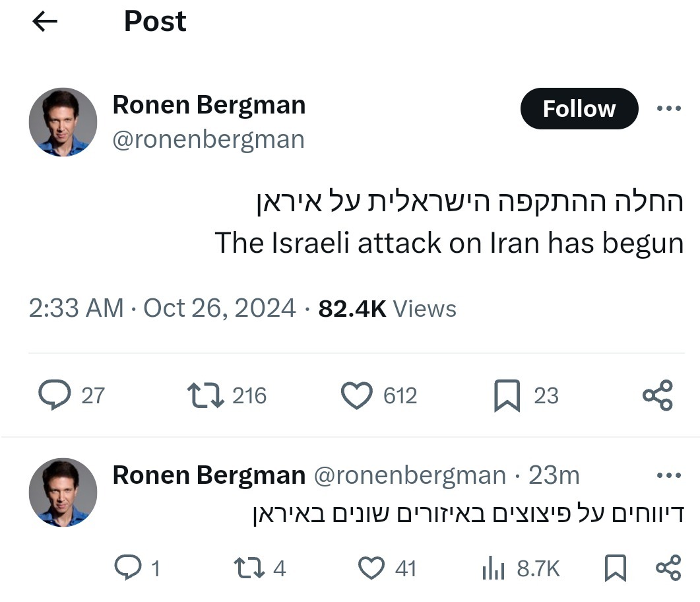The image size is (700, 602).
Task: Open the 82.4K Views count
Action: pos(387,308)
